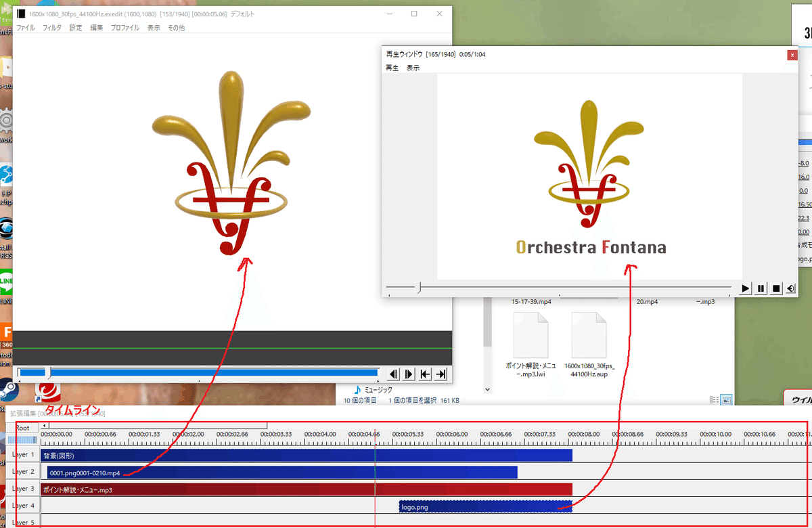Step back one frame in AviUtl
This screenshot has width=812, height=528.
[x=392, y=374]
